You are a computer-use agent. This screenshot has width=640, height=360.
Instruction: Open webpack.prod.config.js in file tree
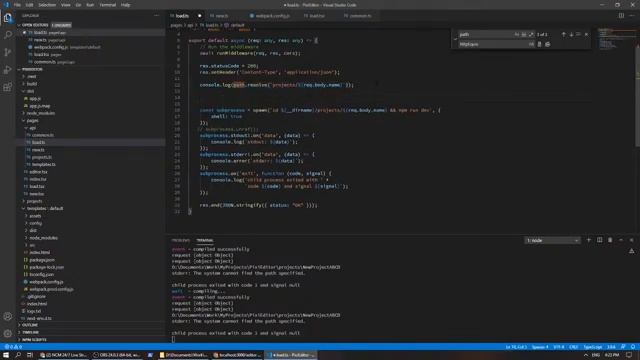[x=51, y=289]
